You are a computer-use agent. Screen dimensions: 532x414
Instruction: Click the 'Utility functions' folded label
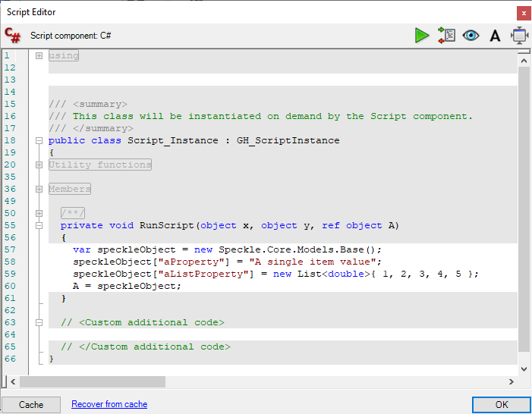[100, 165]
